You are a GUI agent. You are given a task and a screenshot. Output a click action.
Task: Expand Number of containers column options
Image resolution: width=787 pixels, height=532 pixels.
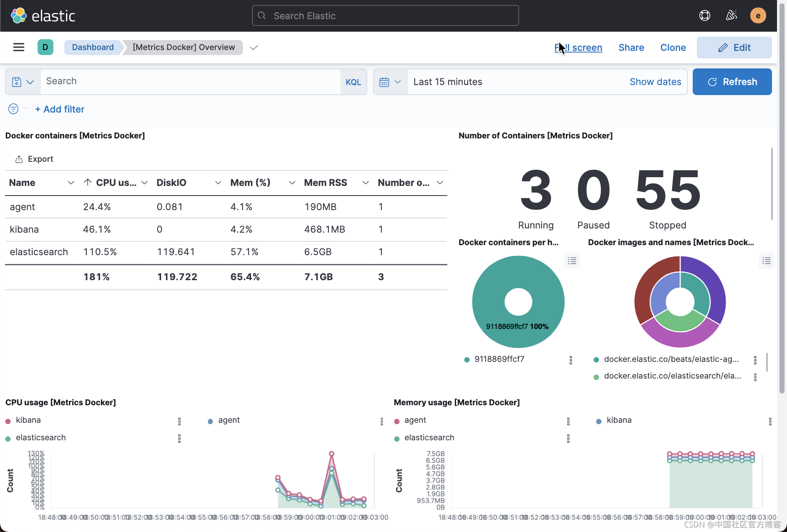440,183
